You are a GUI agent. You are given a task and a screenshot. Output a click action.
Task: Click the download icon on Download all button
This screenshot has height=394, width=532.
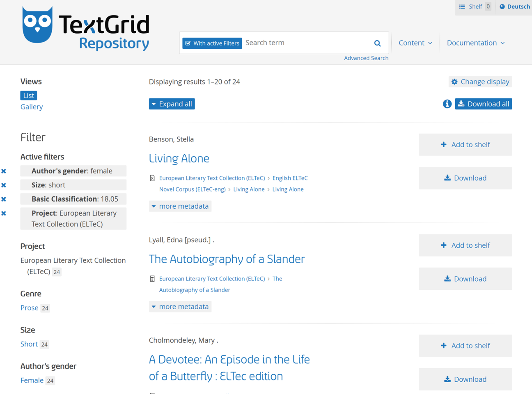click(461, 104)
